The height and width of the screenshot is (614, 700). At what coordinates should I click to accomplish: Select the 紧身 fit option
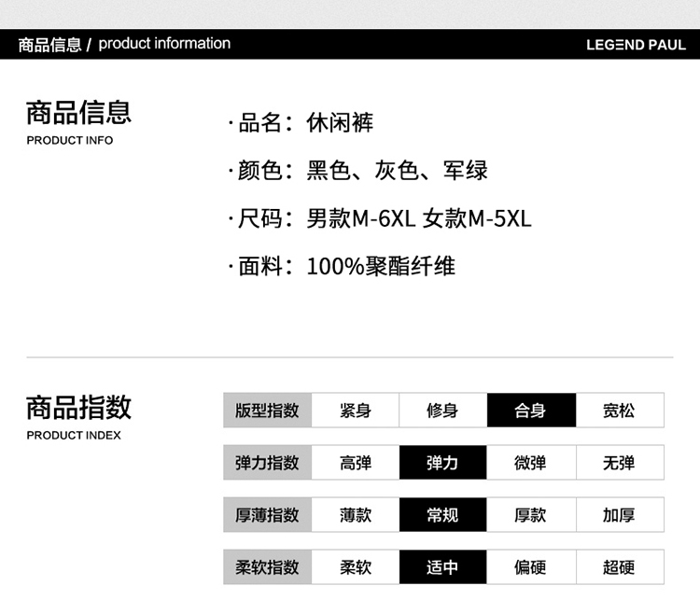(355, 411)
